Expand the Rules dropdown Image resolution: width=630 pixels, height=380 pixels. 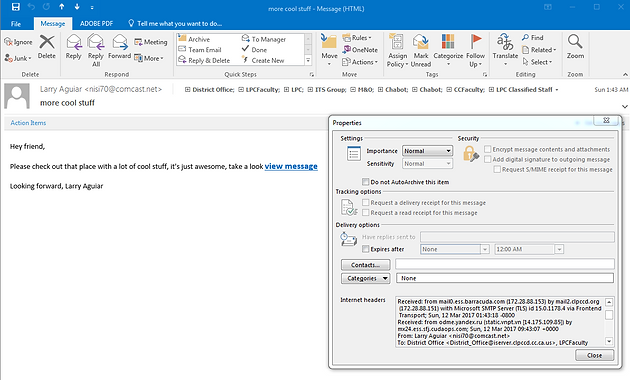click(357, 38)
